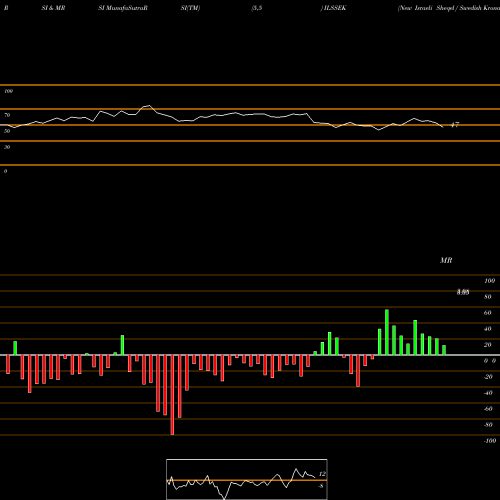Click the "-40" label on MR right axis
500x500 pixels.
[x=488, y=393]
